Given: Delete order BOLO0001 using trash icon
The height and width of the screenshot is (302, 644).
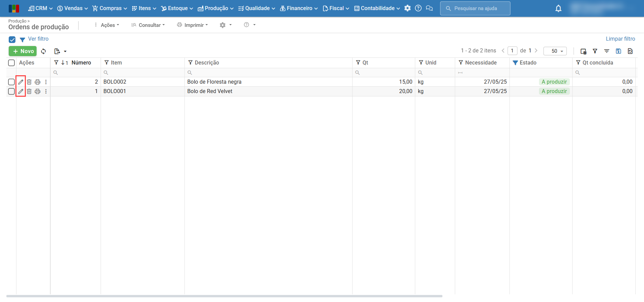Looking at the screenshot, I should pos(29,91).
